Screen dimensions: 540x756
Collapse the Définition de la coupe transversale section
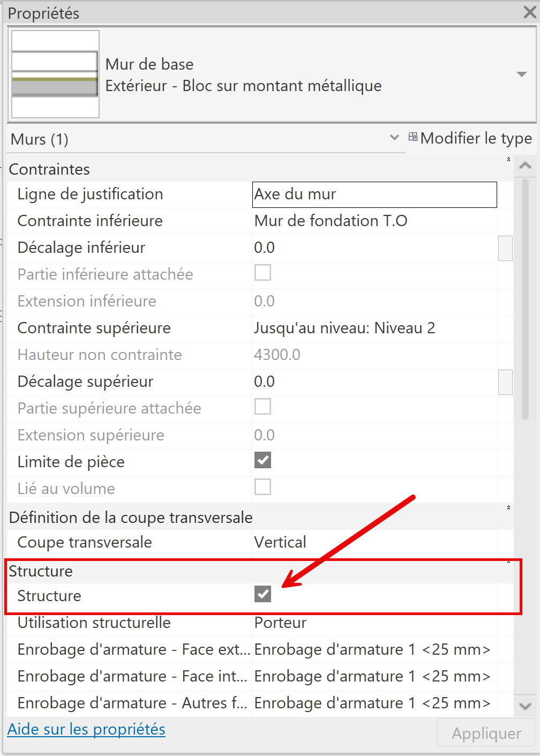pos(508,508)
